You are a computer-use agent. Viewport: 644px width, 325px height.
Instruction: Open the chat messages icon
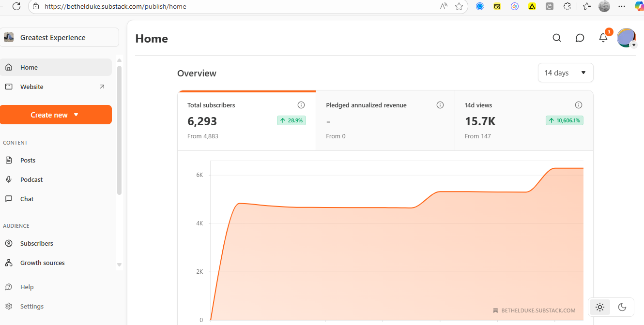click(580, 38)
